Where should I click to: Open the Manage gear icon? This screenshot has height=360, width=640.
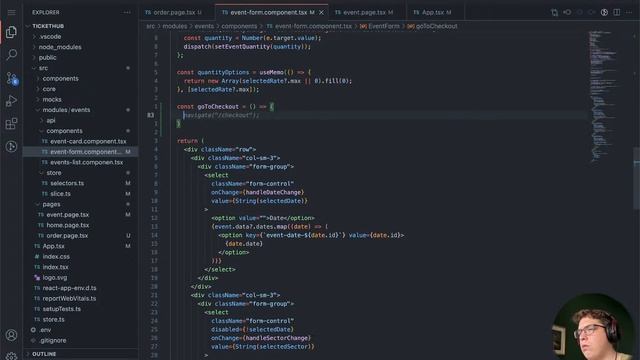[11, 356]
